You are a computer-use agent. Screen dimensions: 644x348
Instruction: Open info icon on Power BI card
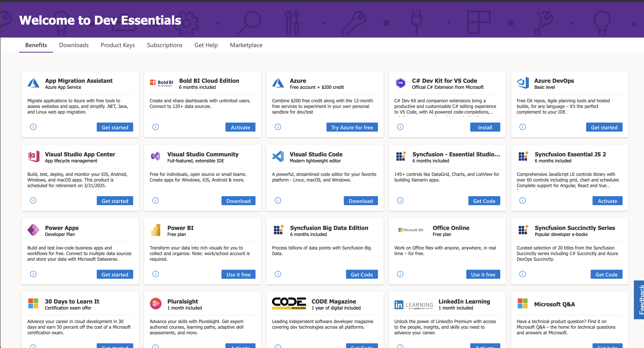(156, 274)
